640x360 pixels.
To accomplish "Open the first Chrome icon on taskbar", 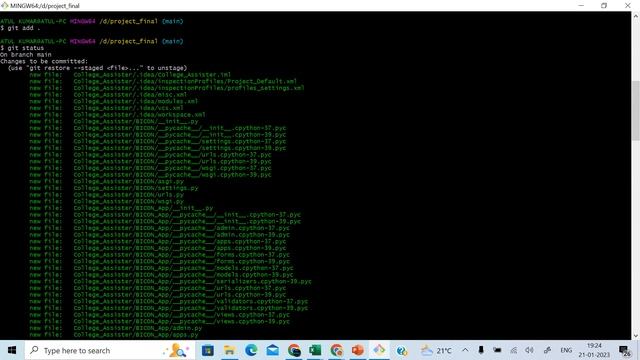I will [x=294, y=350].
